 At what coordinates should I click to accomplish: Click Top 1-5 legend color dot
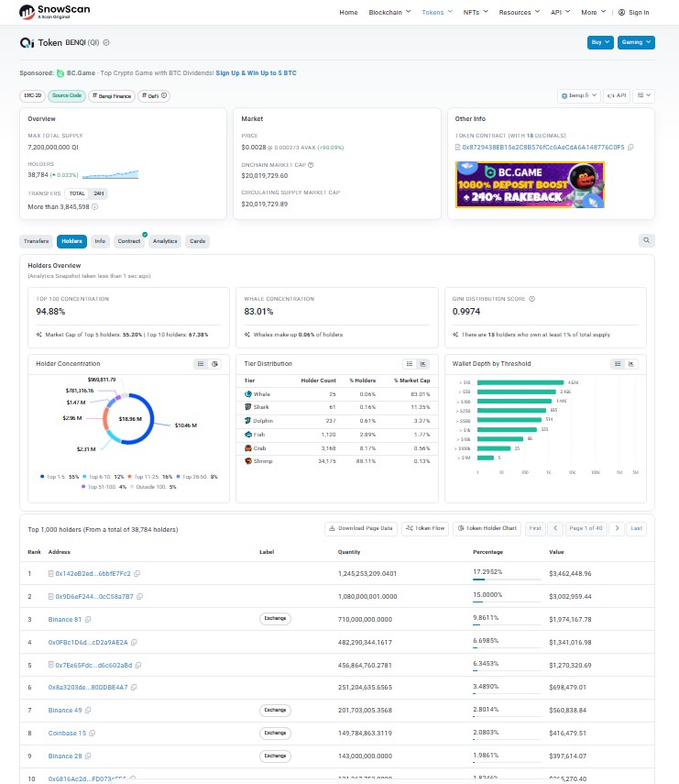[42, 477]
